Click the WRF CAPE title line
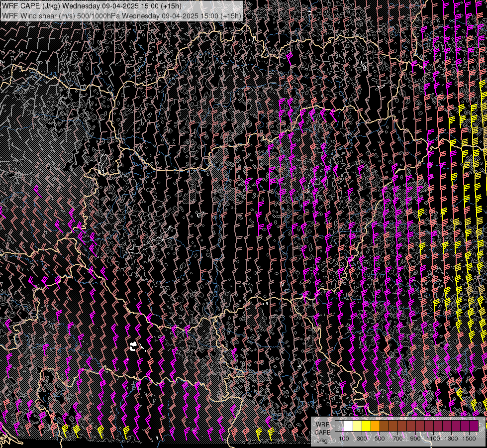This screenshot has height=448, width=487. click(92, 6)
